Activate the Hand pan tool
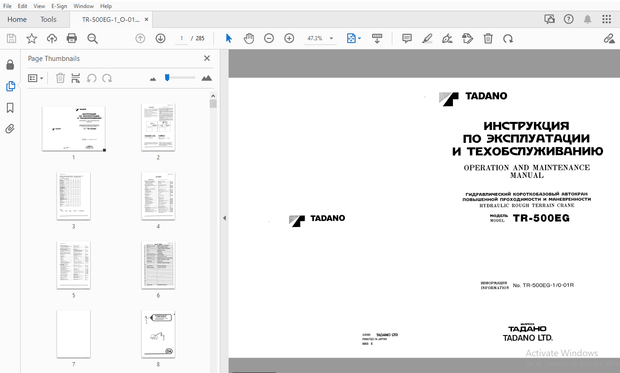Viewport: 620px width, 373px height. 249,38
